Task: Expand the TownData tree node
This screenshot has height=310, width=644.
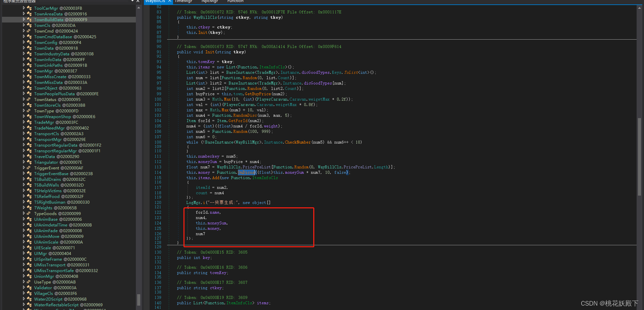Action: click(x=24, y=48)
